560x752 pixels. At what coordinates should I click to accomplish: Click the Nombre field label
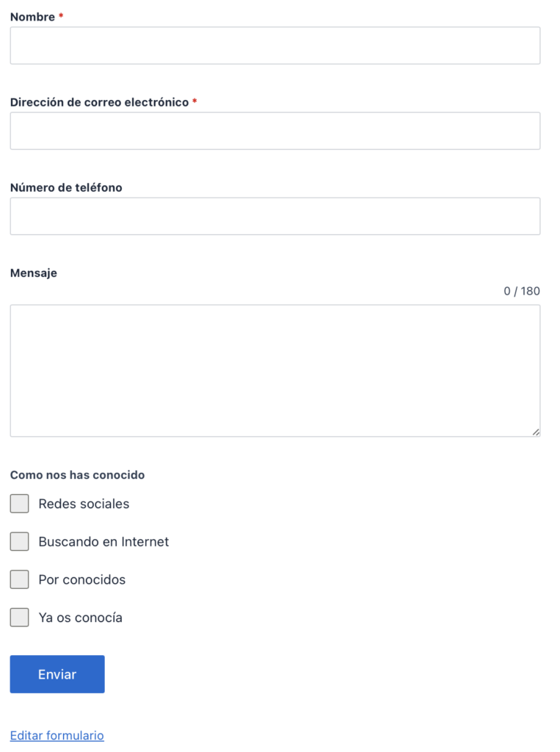coord(32,17)
